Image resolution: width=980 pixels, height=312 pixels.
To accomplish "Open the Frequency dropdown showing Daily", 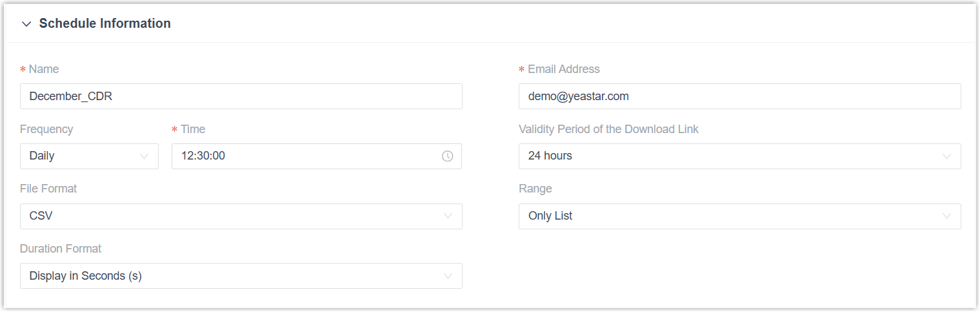I will click(x=89, y=156).
